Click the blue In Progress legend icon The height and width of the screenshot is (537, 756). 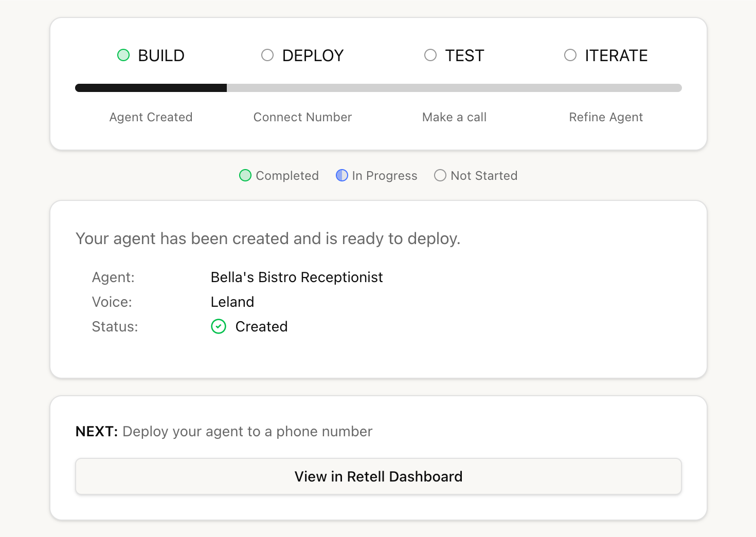click(342, 175)
